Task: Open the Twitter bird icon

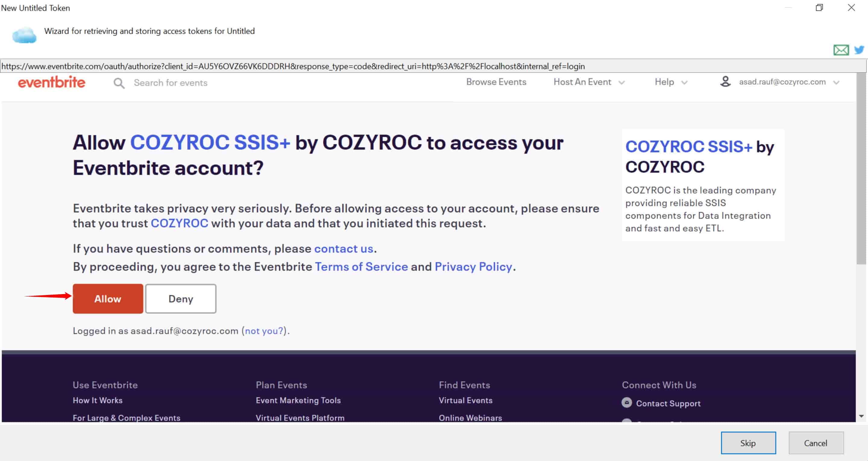Action: pyautogui.click(x=859, y=50)
